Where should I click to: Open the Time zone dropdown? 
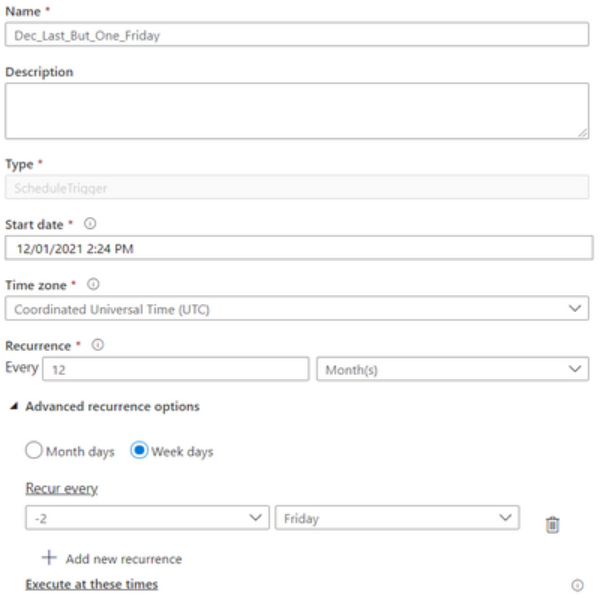[x=297, y=308]
